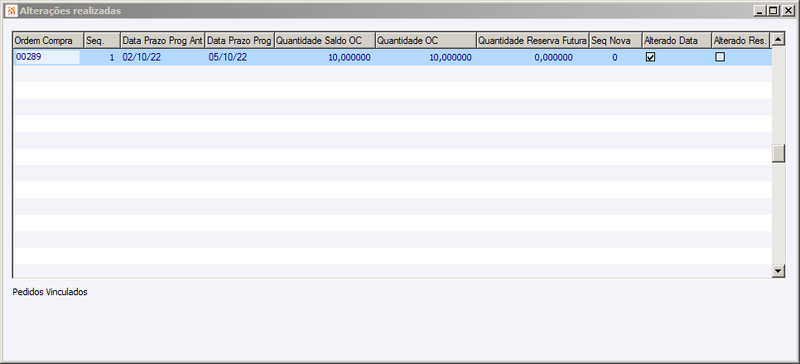Click the Quantidade OC column header

(426, 41)
